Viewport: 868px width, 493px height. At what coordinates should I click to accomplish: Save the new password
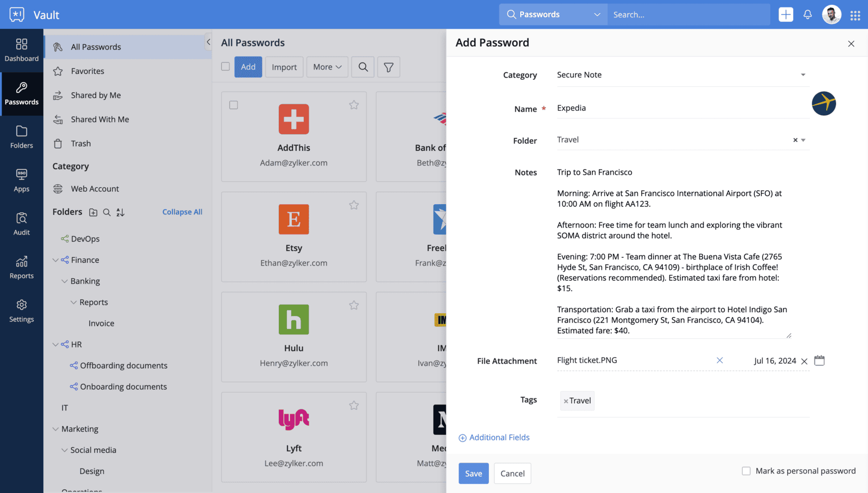(474, 473)
